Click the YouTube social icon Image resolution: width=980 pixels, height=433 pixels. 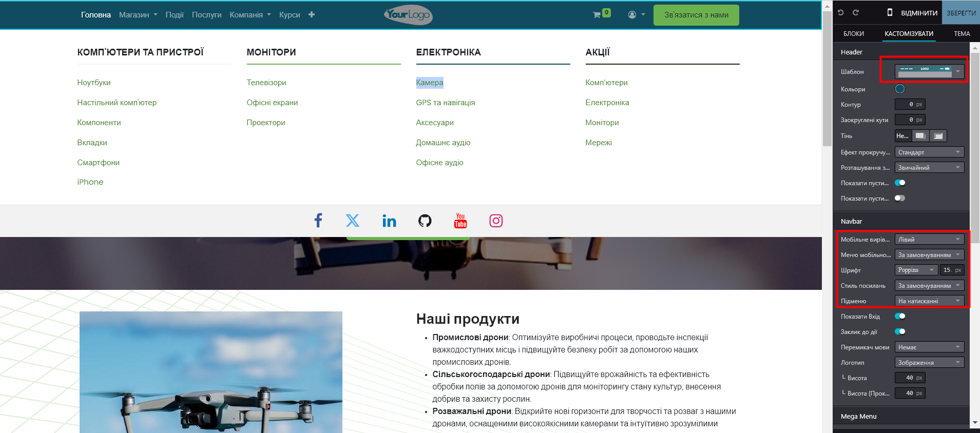460,221
